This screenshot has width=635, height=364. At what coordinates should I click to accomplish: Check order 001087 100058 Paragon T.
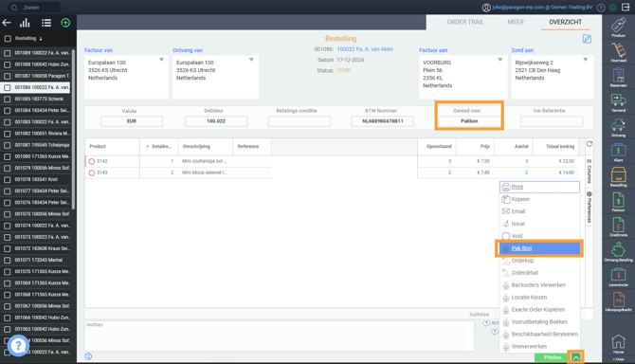pyautogui.click(x=7, y=76)
